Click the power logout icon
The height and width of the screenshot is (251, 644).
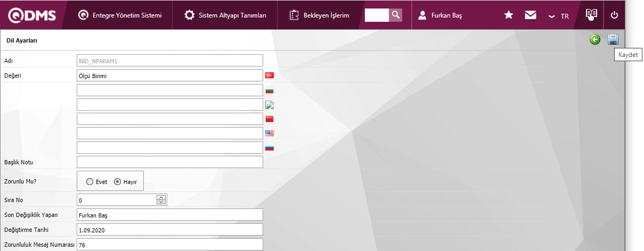614,15
